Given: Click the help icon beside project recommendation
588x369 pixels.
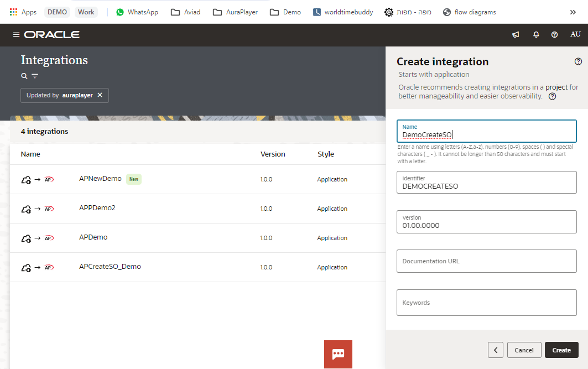Looking at the screenshot, I should [553, 96].
